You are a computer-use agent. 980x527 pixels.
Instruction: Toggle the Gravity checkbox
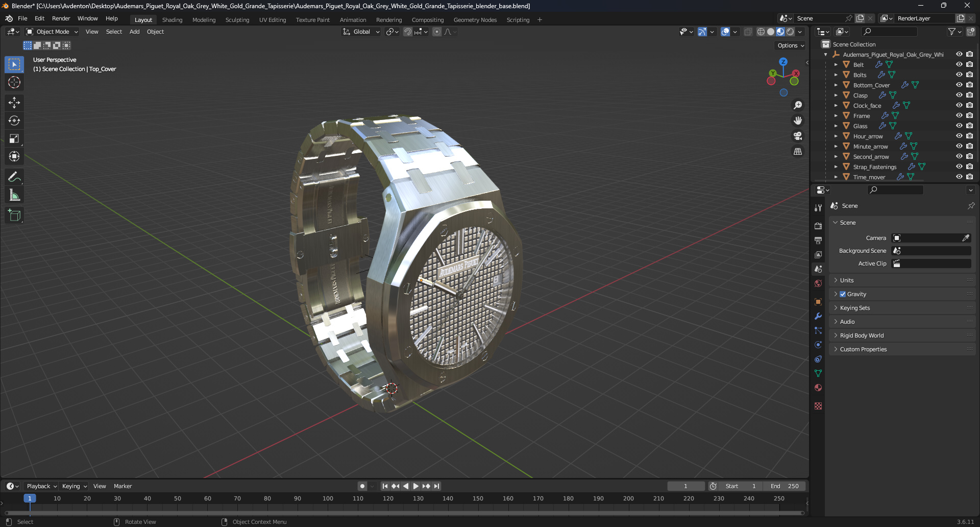843,294
